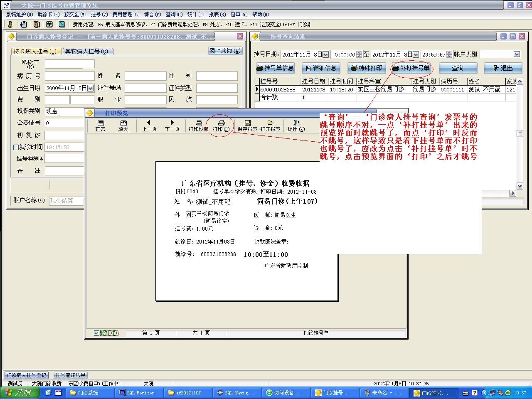This screenshot has width=532, height=399.
Task: Open the 窗口(W) menu
Action: click(x=239, y=15)
